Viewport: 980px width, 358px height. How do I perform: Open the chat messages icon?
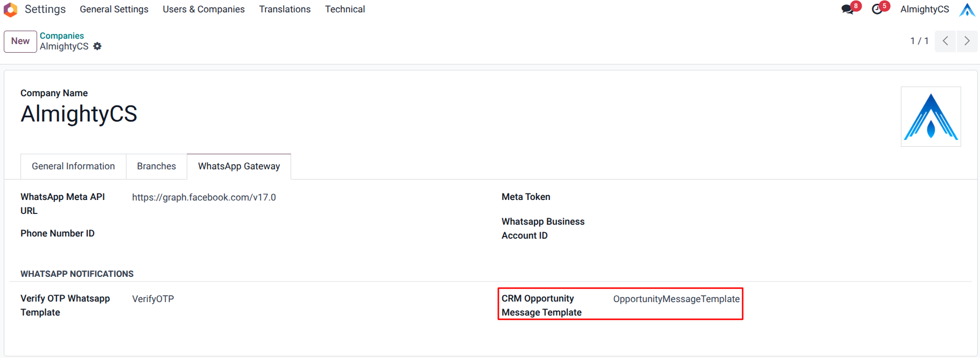tap(848, 10)
